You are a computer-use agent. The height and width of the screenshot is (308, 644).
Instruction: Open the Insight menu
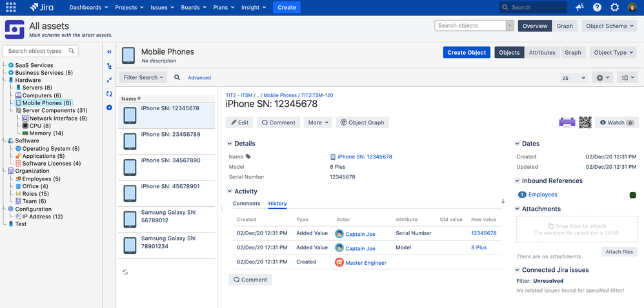pos(254,7)
